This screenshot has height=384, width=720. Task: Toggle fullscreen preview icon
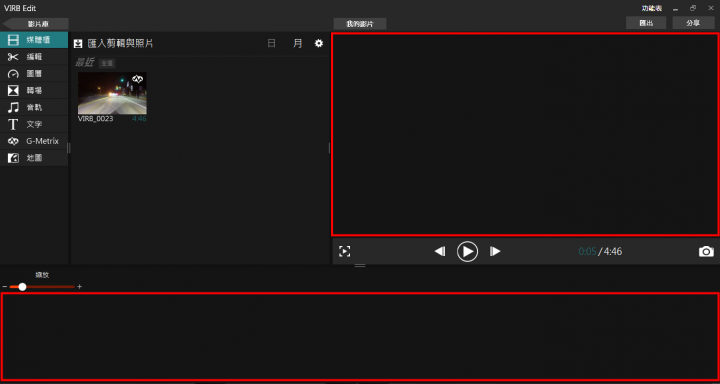click(345, 251)
